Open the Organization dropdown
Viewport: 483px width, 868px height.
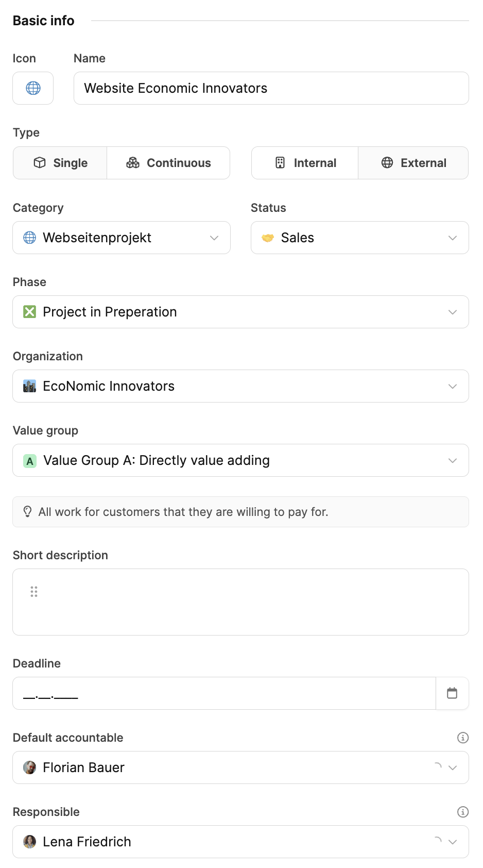[x=240, y=386]
